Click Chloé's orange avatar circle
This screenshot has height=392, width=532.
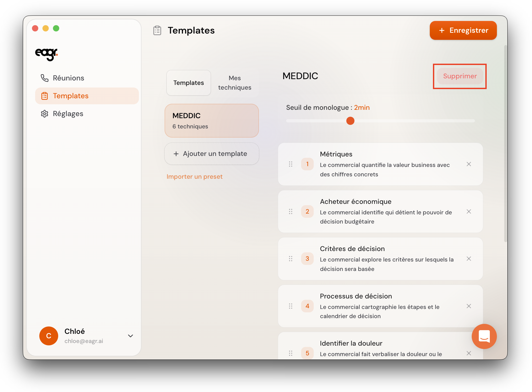coord(49,336)
